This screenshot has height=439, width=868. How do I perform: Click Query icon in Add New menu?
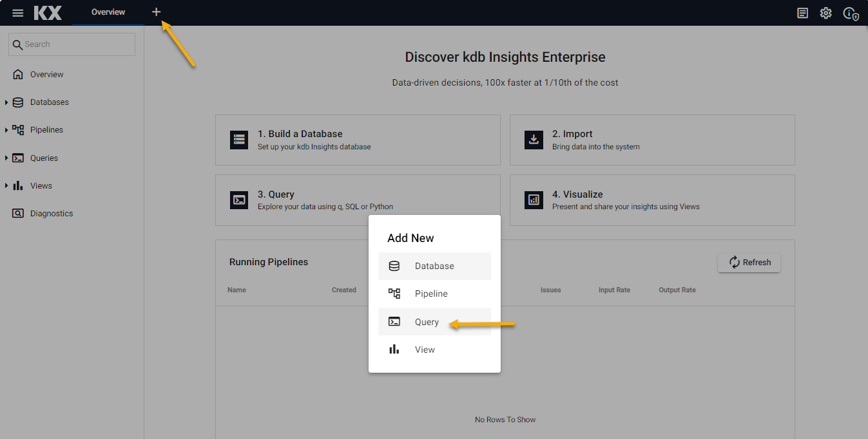tap(394, 322)
